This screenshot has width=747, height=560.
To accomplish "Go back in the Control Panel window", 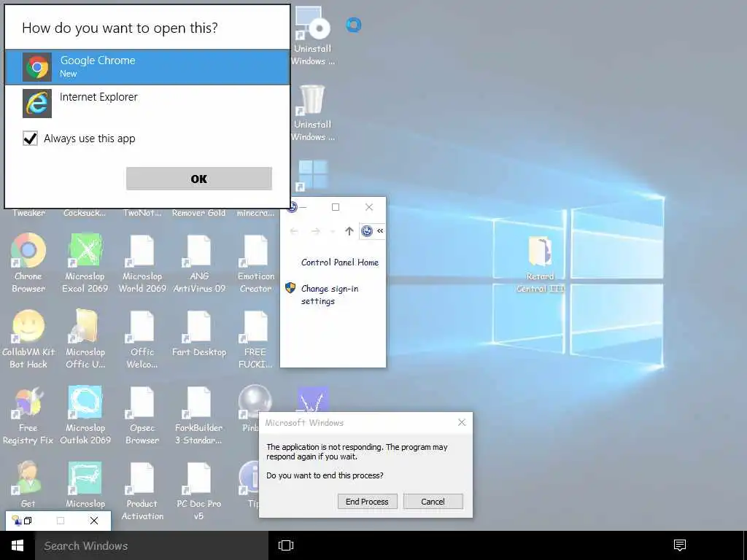I will point(294,231).
